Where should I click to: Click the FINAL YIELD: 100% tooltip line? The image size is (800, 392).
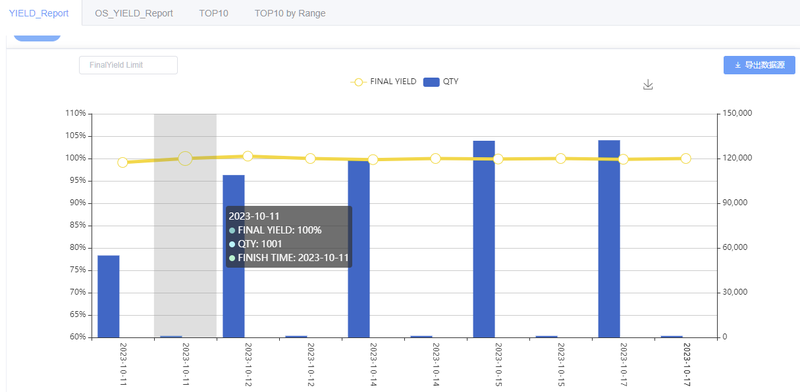pyautogui.click(x=276, y=230)
